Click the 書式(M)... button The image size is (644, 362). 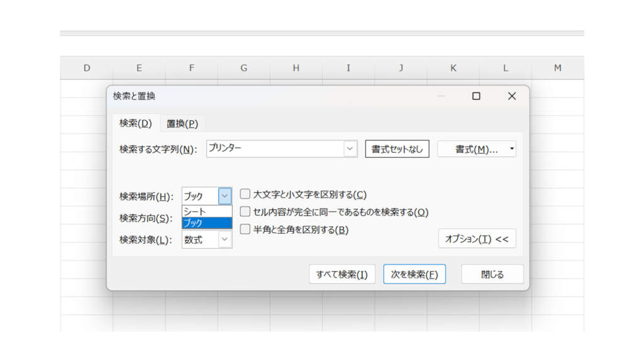[472, 149]
